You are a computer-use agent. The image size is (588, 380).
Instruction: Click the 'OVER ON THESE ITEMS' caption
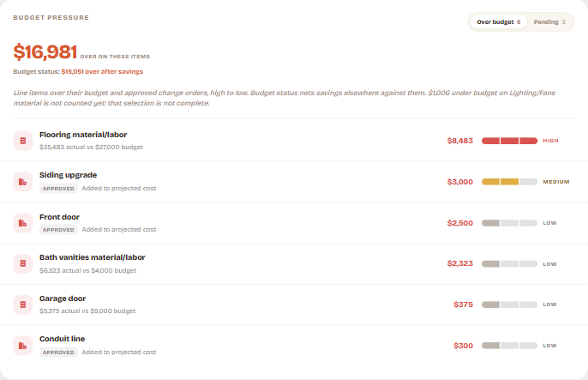pyautogui.click(x=115, y=57)
